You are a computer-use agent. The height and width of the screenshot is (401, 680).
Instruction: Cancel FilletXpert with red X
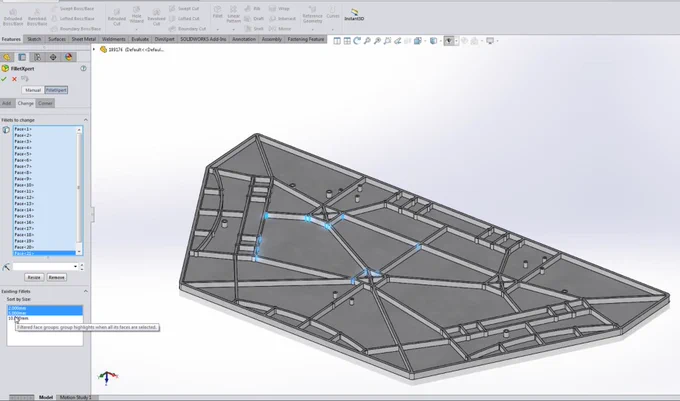(x=14, y=79)
